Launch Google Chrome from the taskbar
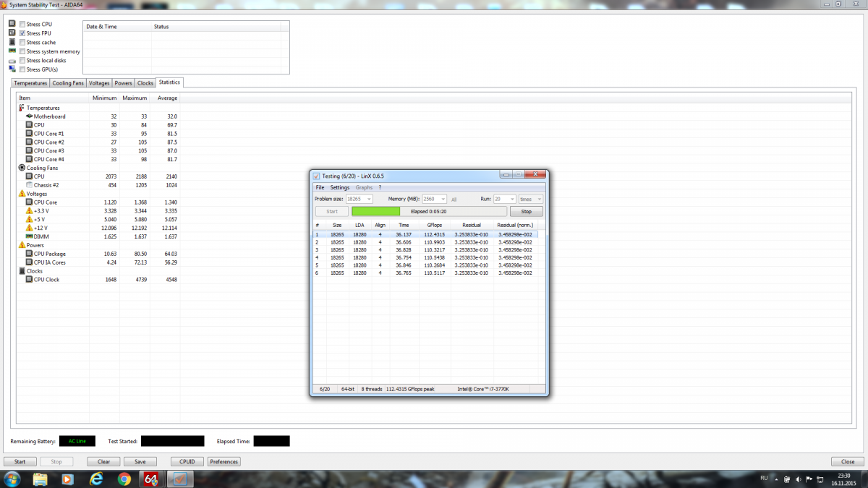Image resolution: width=868 pixels, height=488 pixels. [x=124, y=479]
